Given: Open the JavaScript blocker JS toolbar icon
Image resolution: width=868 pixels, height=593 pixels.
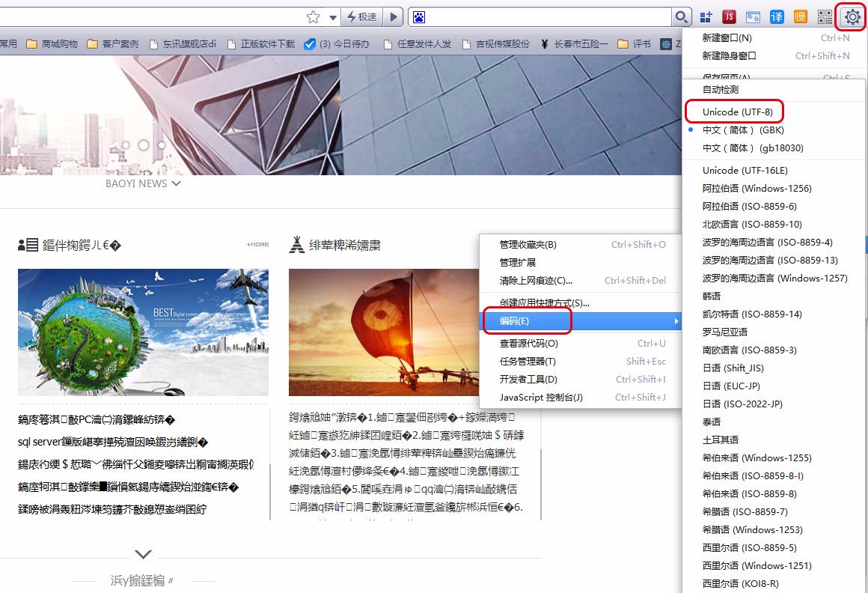Looking at the screenshot, I should [730, 16].
